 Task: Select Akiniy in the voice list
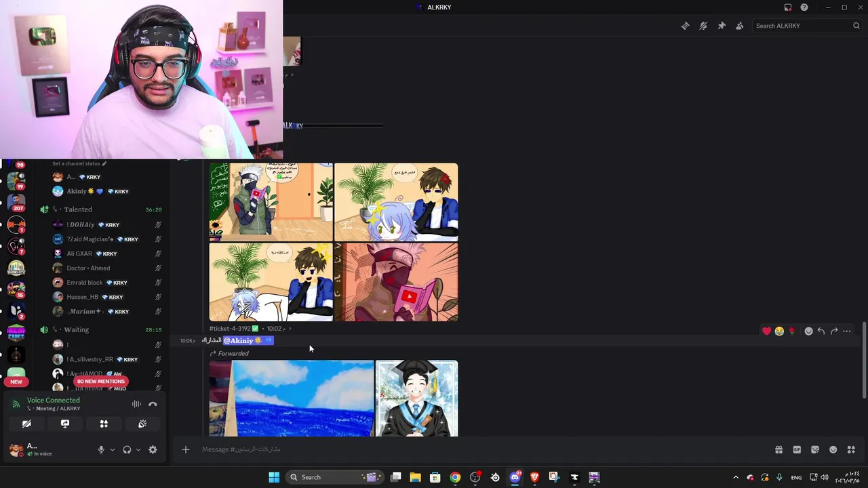click(x=108, y=191)
